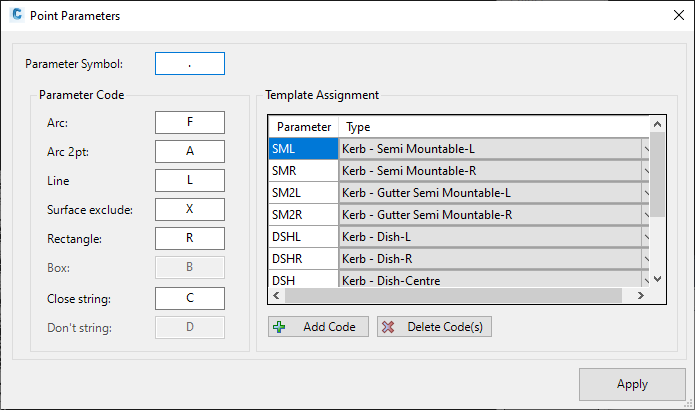Click the list's scroll down arrow

657,279
